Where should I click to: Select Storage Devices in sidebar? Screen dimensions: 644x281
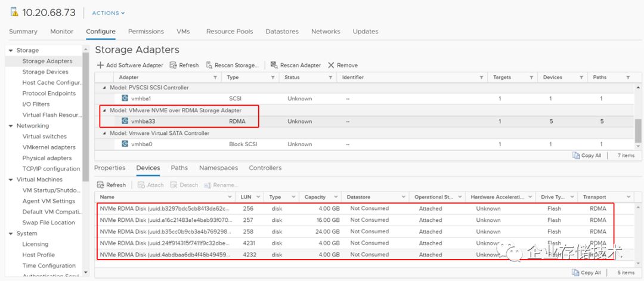point(45,72)
